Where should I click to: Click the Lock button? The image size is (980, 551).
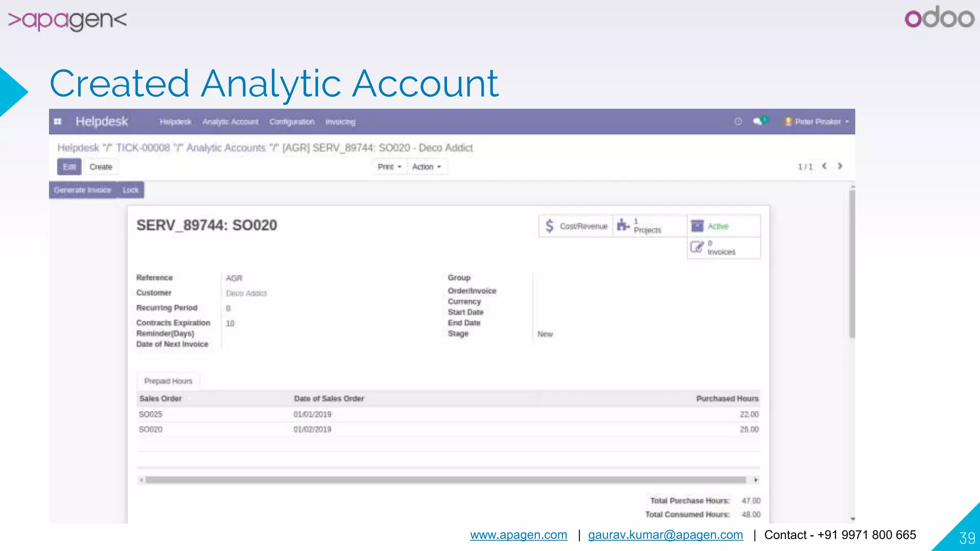[130, 190]
